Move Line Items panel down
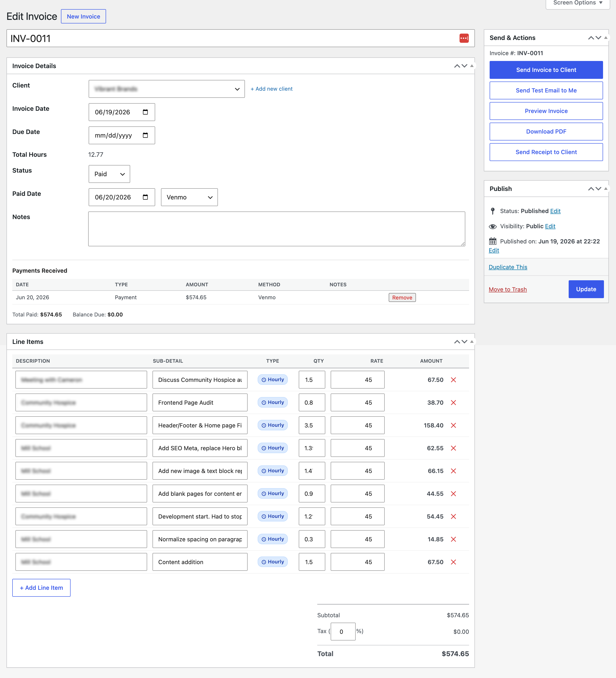Screen dimensions: 616x678 464,342
